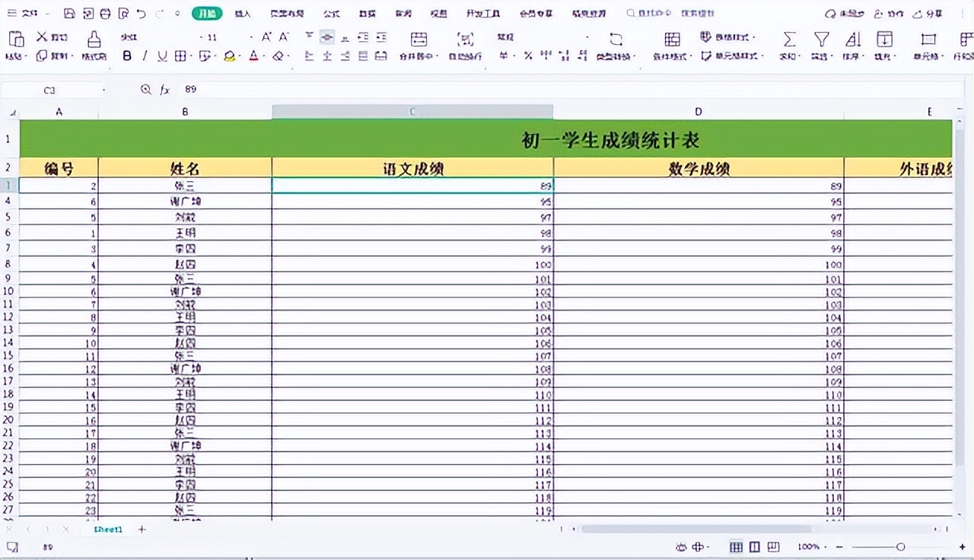Switch to the Formulas ribbon tab

tap(332, 14)
